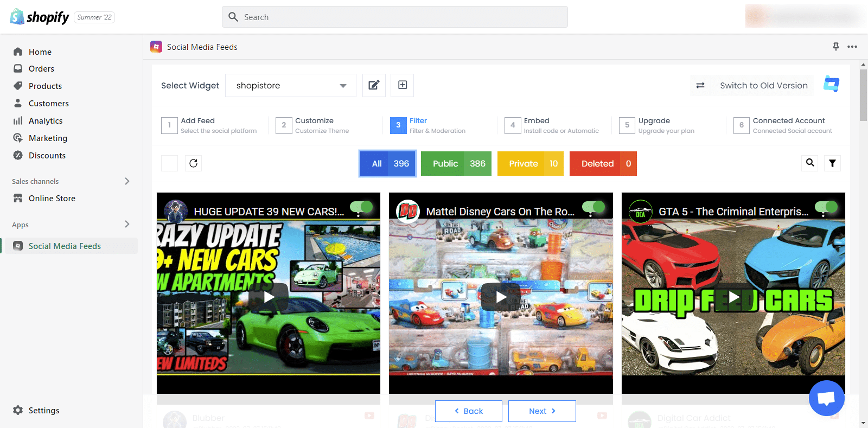Show All 396 posts

(x=388, y=163)
